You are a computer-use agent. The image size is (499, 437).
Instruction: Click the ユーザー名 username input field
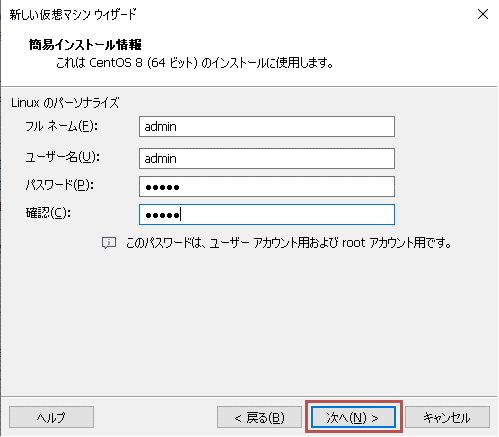267,158
